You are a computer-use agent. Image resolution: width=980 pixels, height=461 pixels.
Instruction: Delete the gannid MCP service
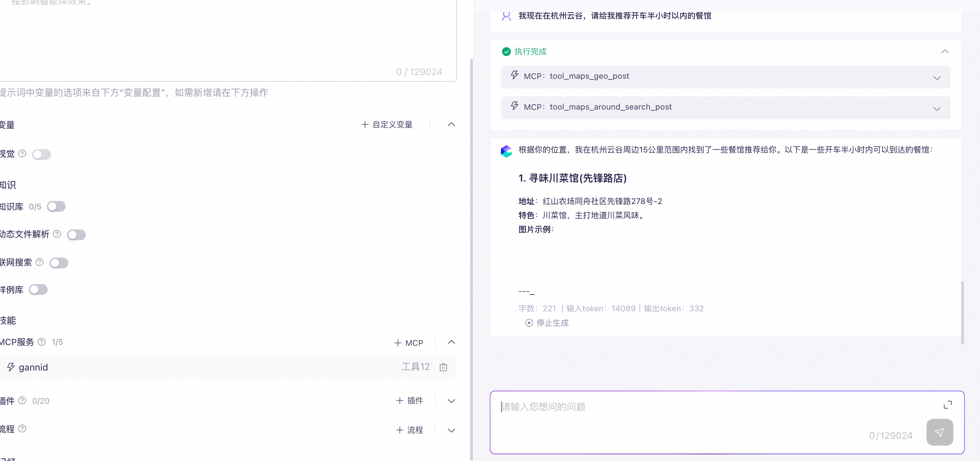point(443,367)
